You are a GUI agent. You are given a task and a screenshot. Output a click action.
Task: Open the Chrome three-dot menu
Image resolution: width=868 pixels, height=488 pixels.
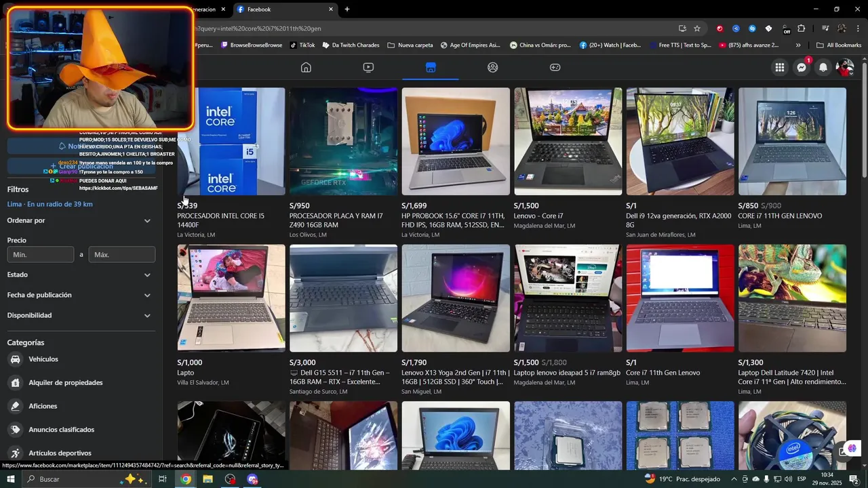858,28
